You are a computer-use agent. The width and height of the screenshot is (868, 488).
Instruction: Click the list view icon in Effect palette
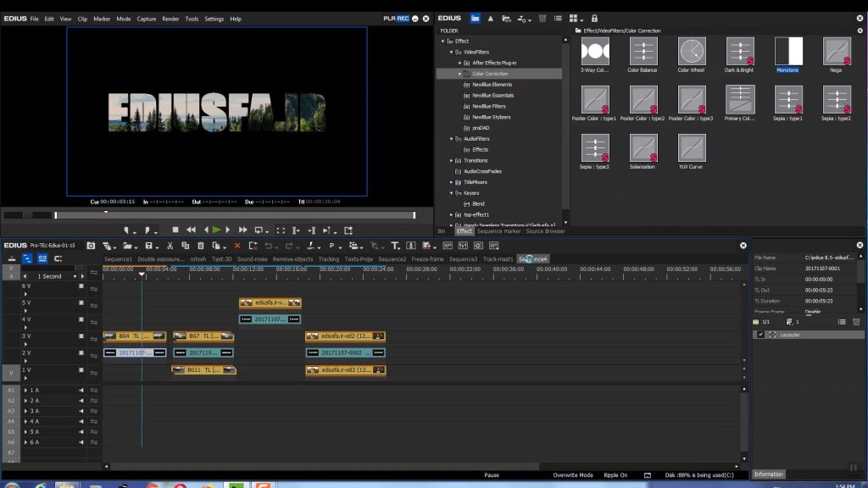click(558, 19)
